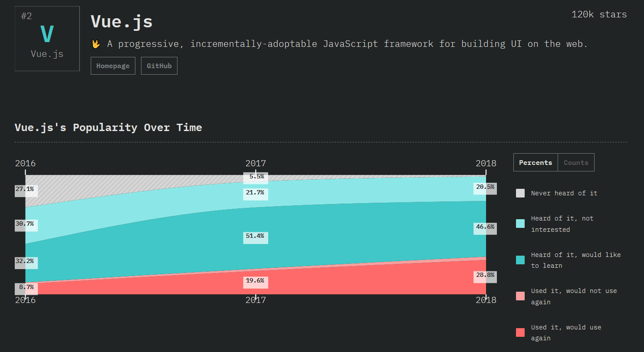Open the Vue.js Homepage link
The height and width of the screenshot is (352, 644).
click(x=113, y=66)
